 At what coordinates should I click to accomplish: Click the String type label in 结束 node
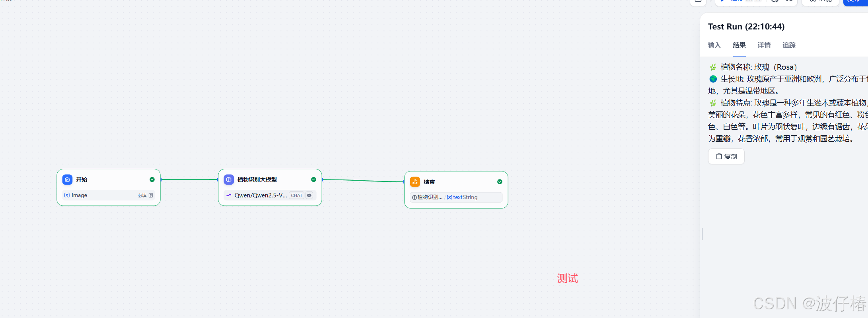[x=470, y=197]
